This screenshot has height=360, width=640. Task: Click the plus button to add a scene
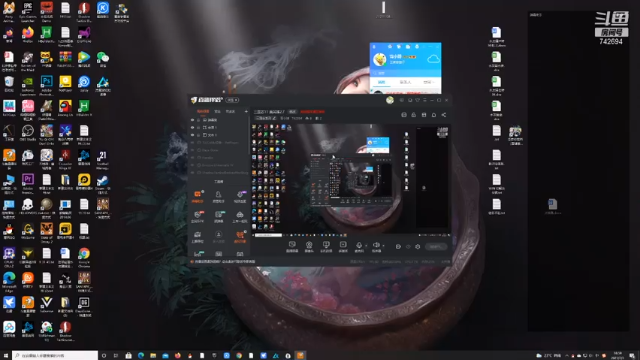(x=246, y=111)
